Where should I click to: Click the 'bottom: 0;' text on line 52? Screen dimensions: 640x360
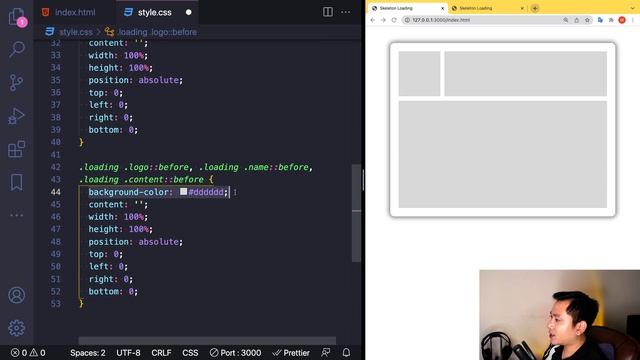113,291
